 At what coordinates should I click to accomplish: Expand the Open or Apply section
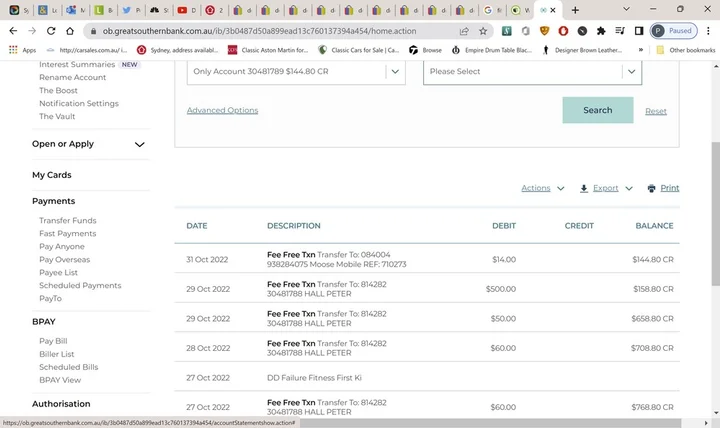click(139, 144)
